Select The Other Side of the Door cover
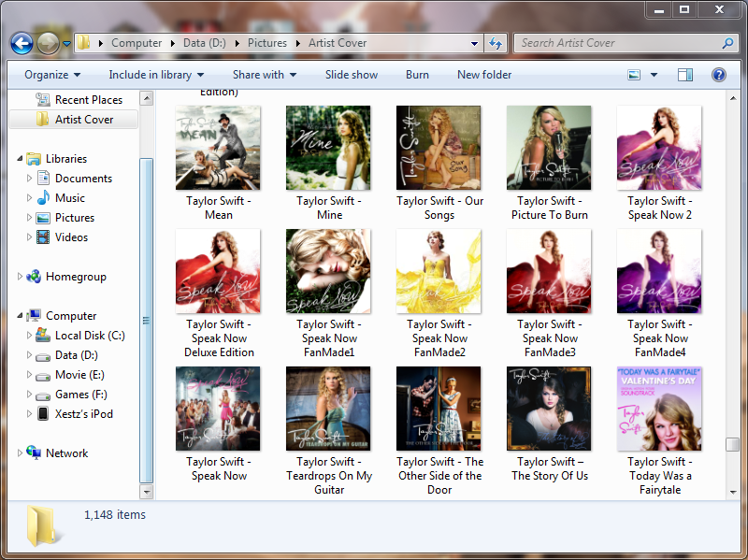Viewport: 748px width, 560px height. pyautogui.click(x=439, y=409)
